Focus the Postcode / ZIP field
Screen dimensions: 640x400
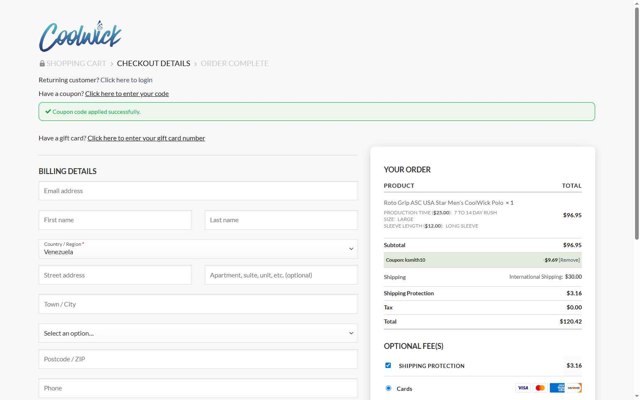(198, 359)
